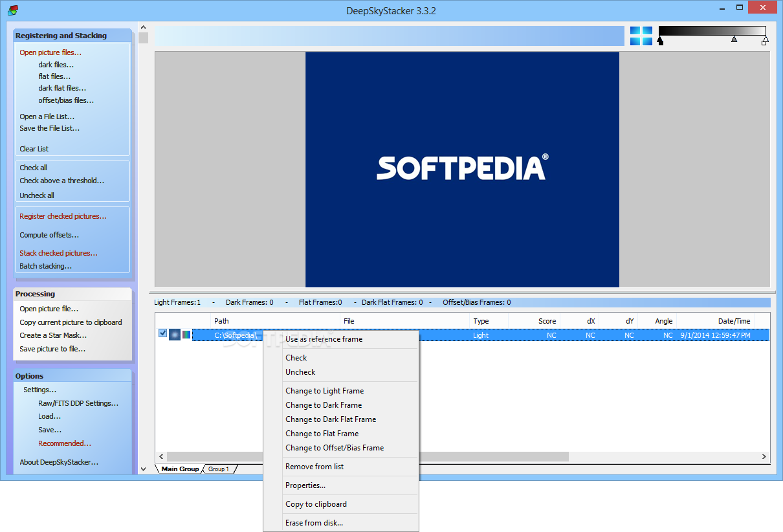
Task: Sort by the Date/Time column header
Action: click(x=716, y=321)
